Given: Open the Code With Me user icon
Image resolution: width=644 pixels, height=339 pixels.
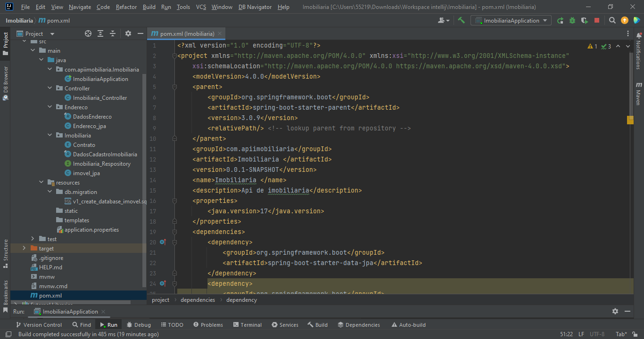Looking at the screenshot, I should 443,20.
